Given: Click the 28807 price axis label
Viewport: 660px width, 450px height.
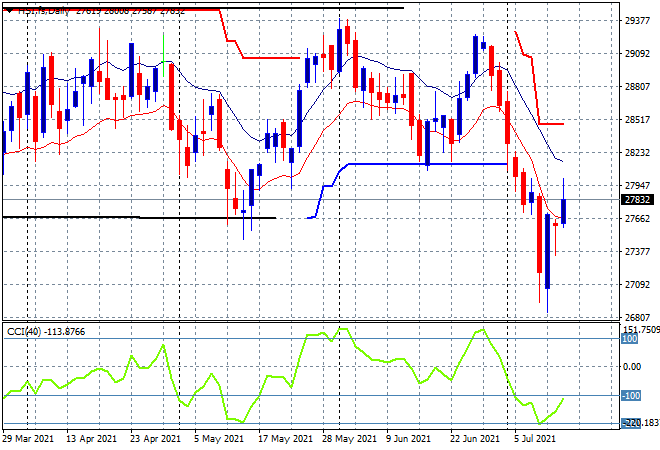Looking at the screenshot, I should coord(638,87).
